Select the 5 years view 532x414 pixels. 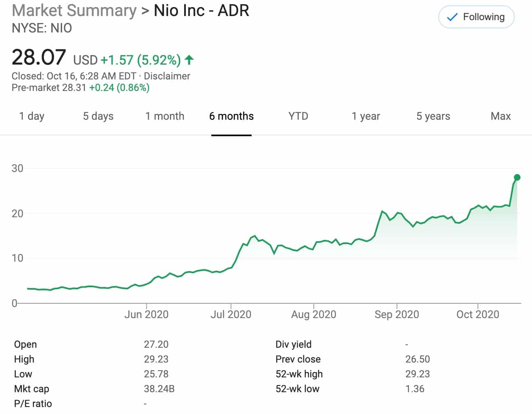click(x=433, y=116)
